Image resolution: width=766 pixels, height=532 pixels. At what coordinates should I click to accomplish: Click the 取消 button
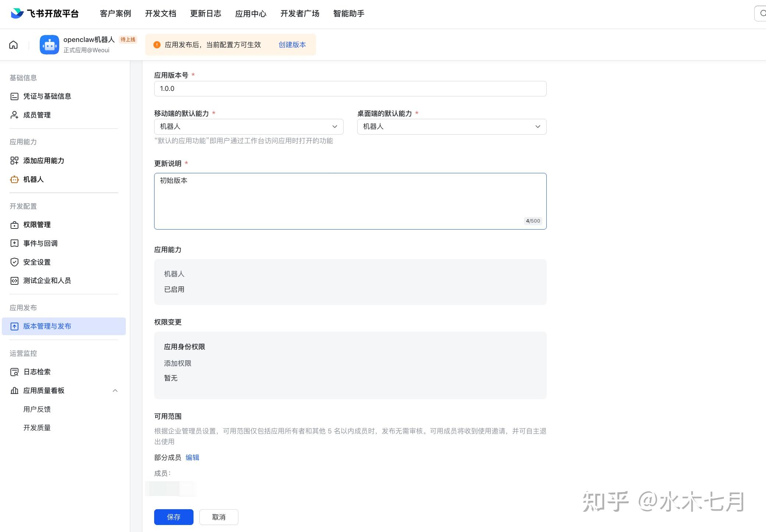pyautogui.click(x=219, y=517)
